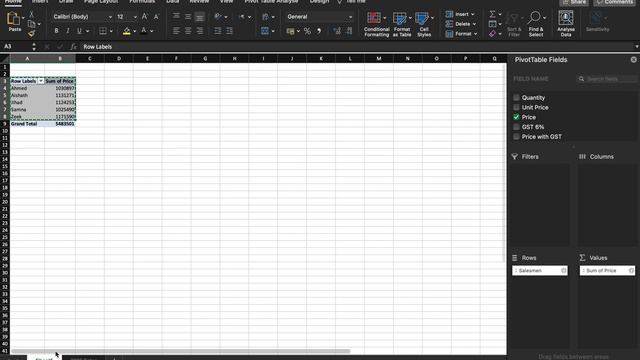Click the increase font size icon

[144, 17]
